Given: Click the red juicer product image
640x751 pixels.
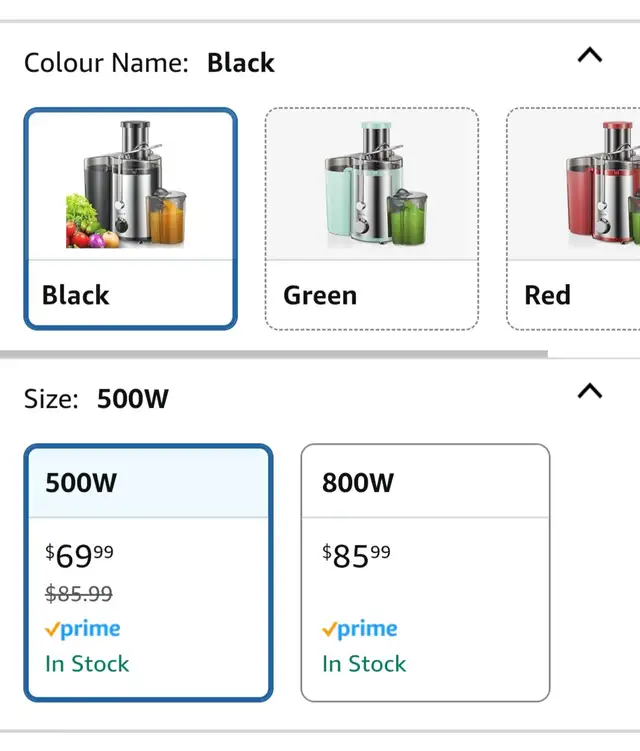Looking at the screenshot, I should pyautogui.click(x=603, y=183).
